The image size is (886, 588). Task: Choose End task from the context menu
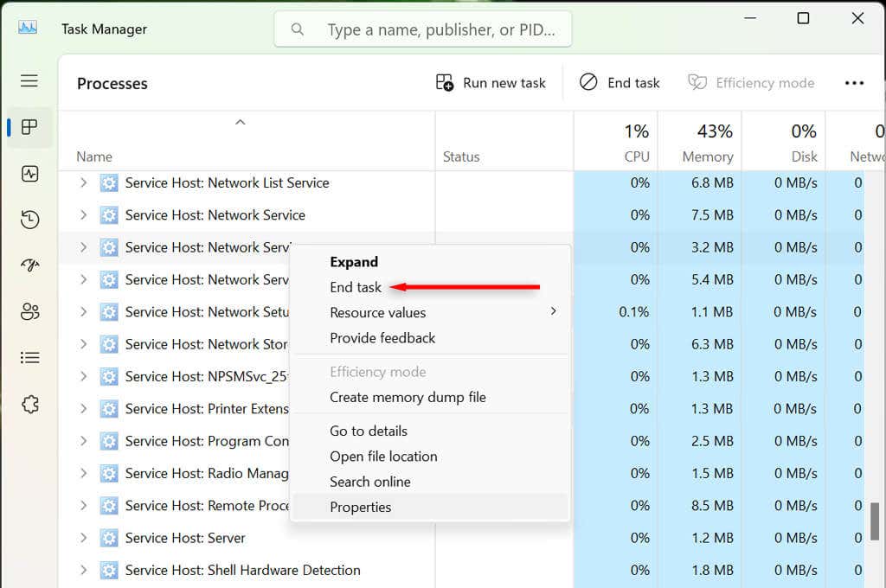pos(355,287)
